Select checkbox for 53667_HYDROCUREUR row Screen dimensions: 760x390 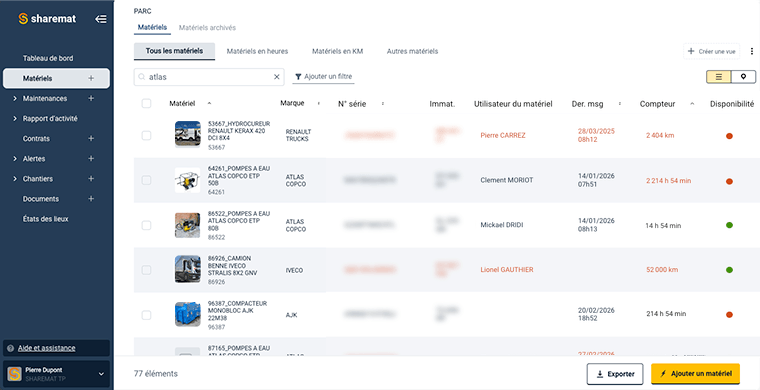(146, 136)
